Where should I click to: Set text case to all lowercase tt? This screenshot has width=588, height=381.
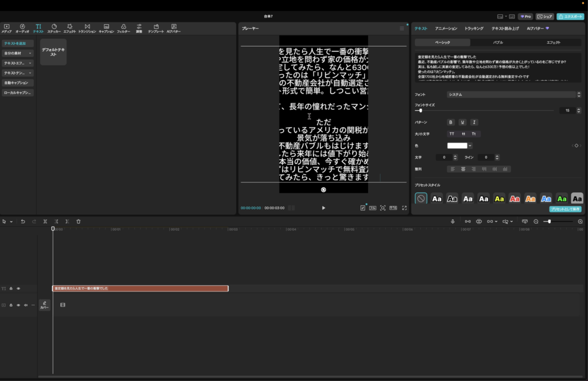(x=463, y=134)
